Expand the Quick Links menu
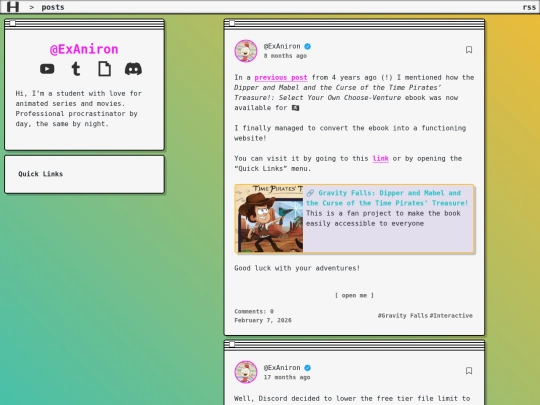The image size is (540, 405). pos(41,174)
